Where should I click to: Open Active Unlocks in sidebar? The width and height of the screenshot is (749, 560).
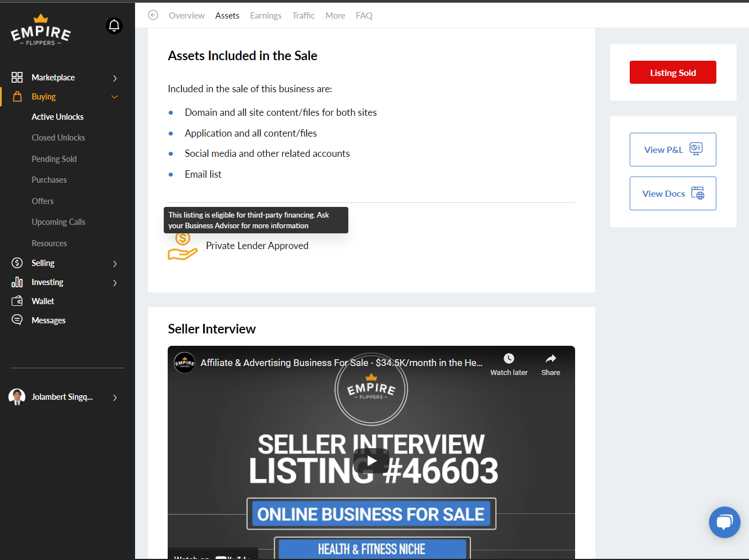point(57,117)
